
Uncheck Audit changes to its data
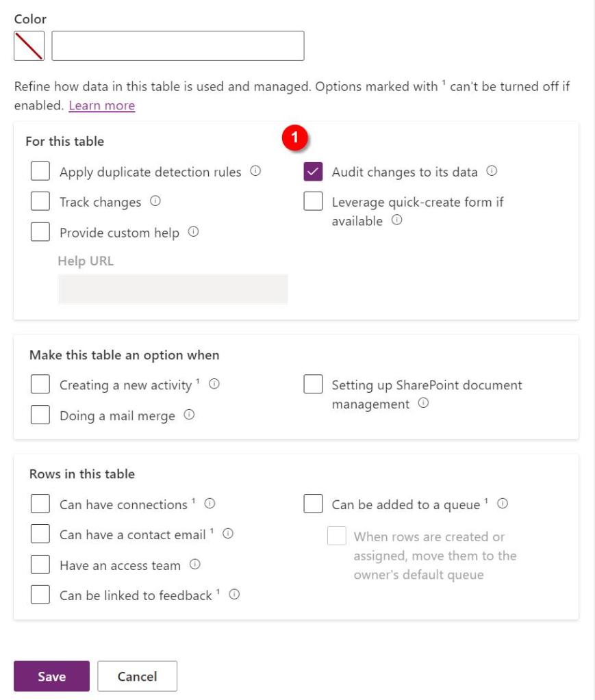click(313, 172)
